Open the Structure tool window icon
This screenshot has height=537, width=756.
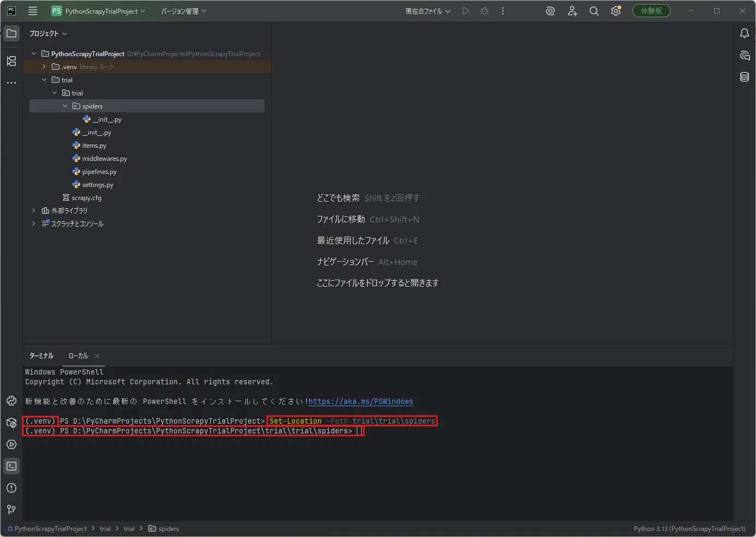(11, 61)
